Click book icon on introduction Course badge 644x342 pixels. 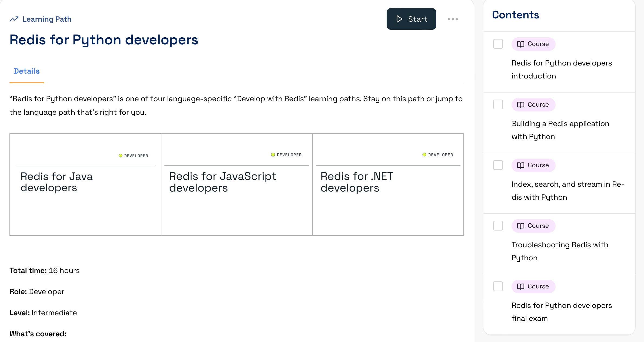coord(520,44)
